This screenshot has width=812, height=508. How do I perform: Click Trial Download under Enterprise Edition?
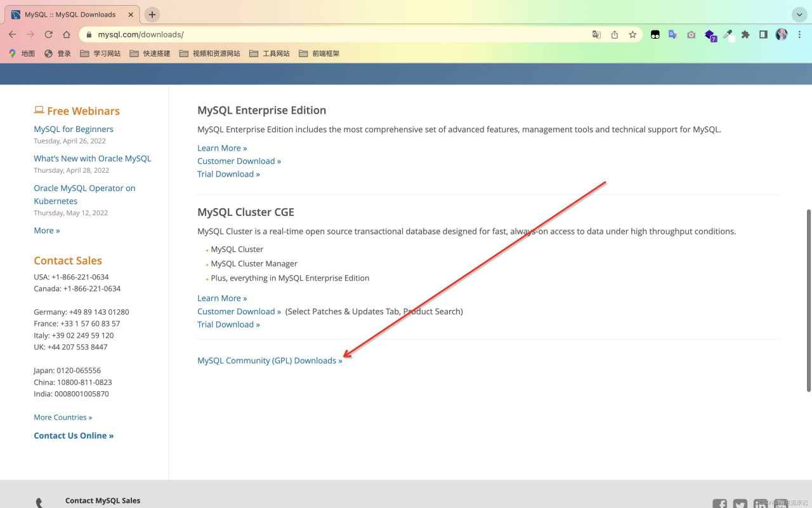tap(228, 174)
